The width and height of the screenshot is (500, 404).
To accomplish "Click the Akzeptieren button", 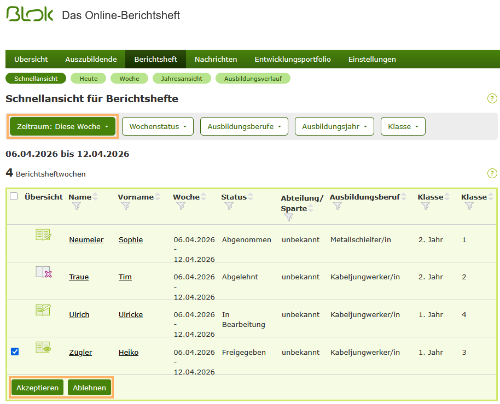I will [x=37, y=387].
